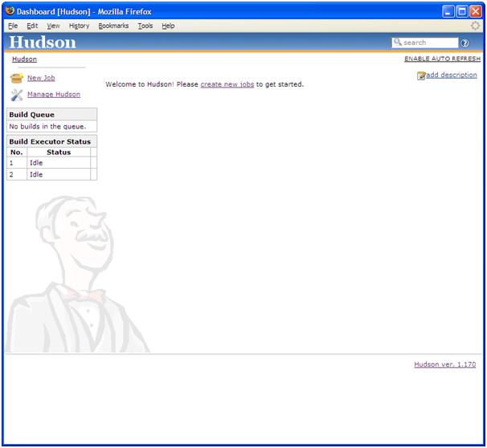Open the Tools menu
This screenshot has height=448, width=487.
145,26
